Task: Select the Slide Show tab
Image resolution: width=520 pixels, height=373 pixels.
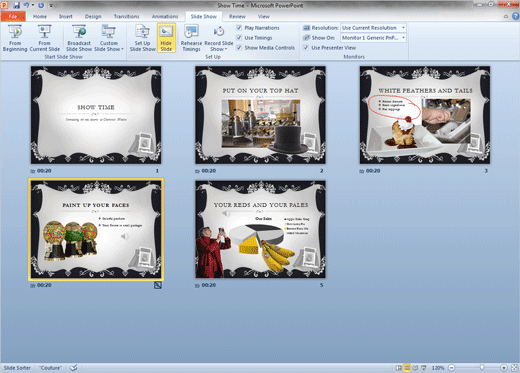Action: click(x=204, y=16)
